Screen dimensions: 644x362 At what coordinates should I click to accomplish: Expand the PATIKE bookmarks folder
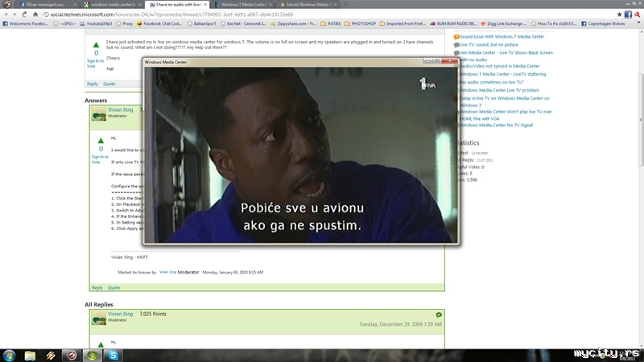pos(331,24)
